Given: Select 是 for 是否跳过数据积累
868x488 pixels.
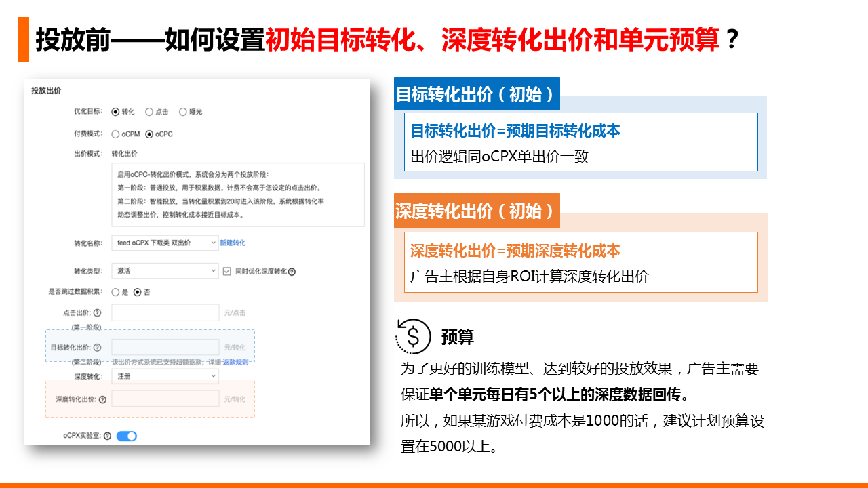Looking at the screenshot, I should tap(115, 292).
